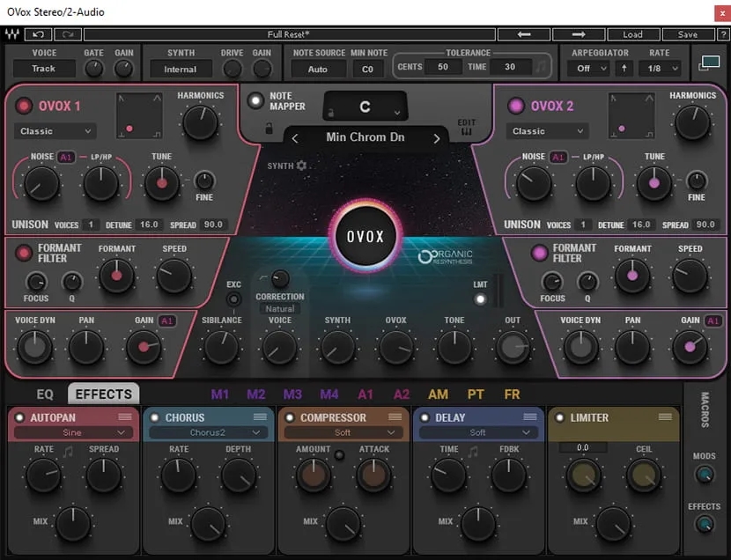The width and height of the screenshot is (731, 560).
Task: Open the Arpeggiator Off dropdown
Action: pyautogui.click(x=589, y=69)
